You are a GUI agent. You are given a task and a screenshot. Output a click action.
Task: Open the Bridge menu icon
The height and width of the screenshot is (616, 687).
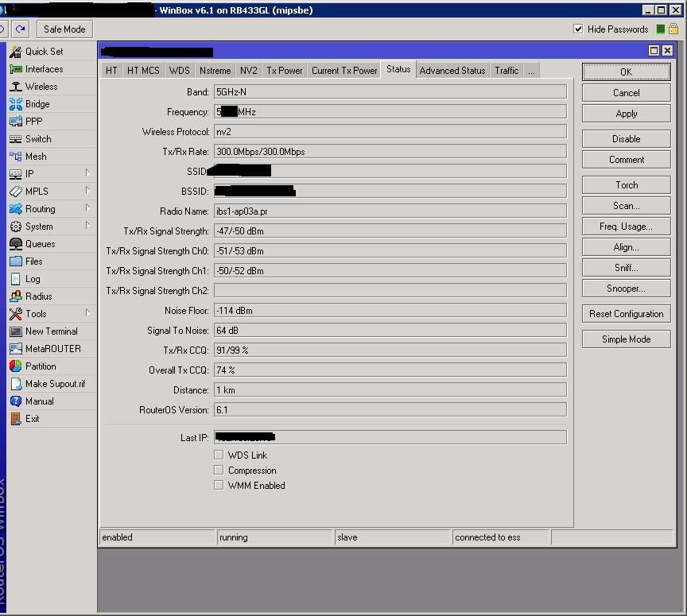pyautogui.click(x=16, y=104)
